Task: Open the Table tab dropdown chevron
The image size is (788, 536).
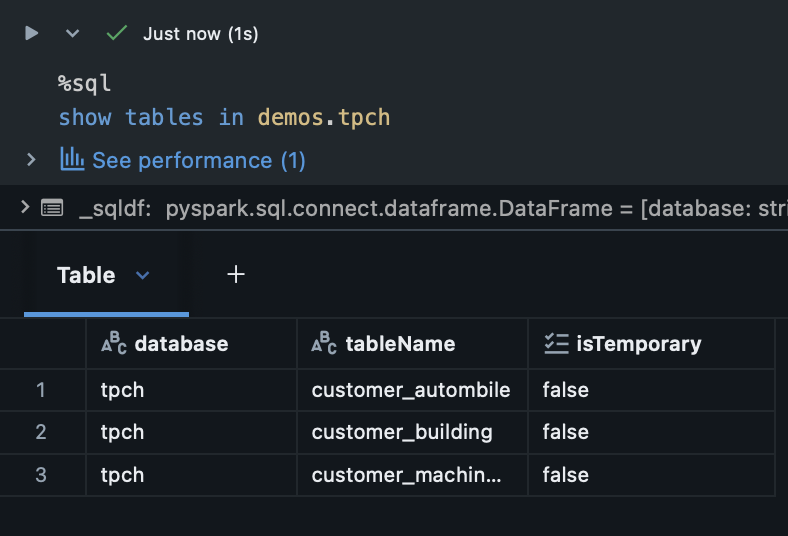Action: [x=142, y=275]
